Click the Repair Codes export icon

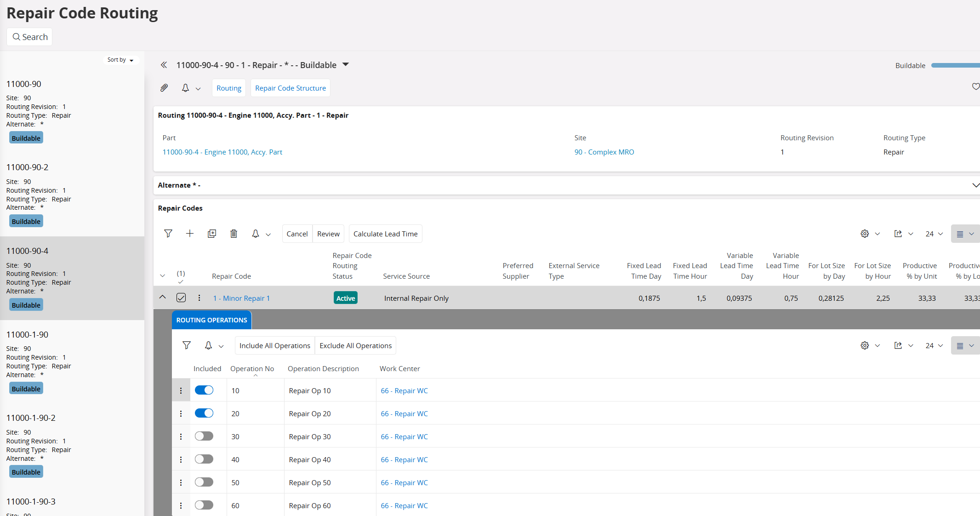click(898, 234)
